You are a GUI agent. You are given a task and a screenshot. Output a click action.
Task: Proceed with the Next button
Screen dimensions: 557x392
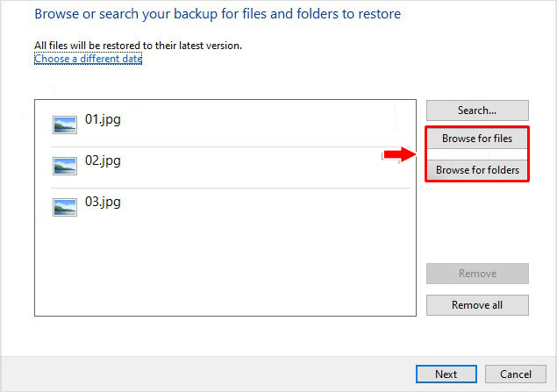point(446,374)
